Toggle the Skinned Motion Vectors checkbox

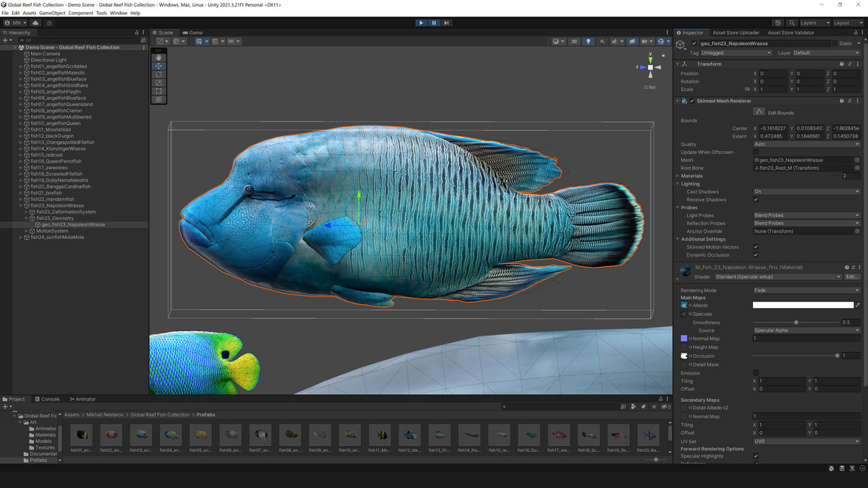click(757, 247)
